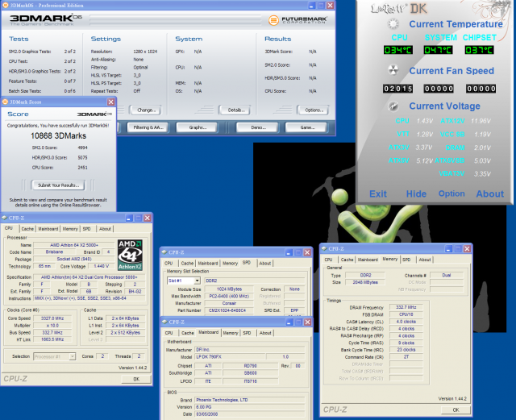
Task: Click the 3DMark06 window title icon
Action: pos(6,6)
